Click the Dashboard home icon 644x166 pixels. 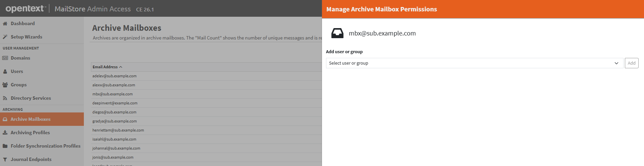5,23
